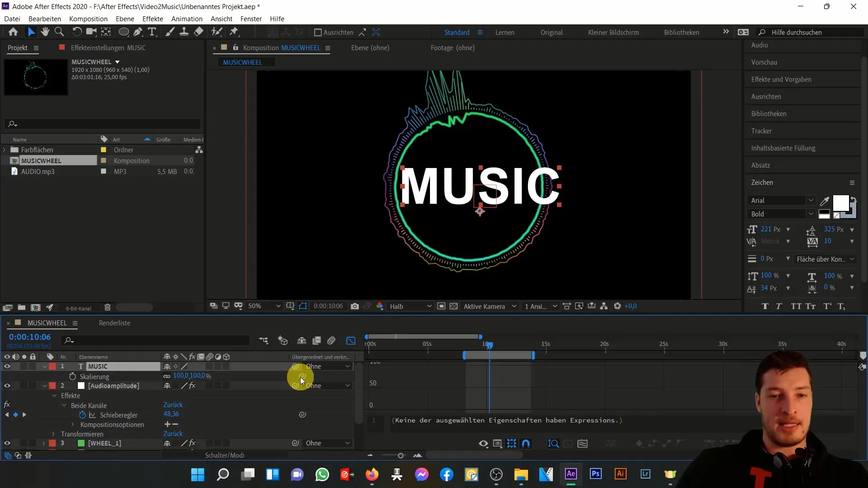Click the Frame Blending timeline button
Image resolution: width=868 pixels, height=488 pixels.
point(317,341)
